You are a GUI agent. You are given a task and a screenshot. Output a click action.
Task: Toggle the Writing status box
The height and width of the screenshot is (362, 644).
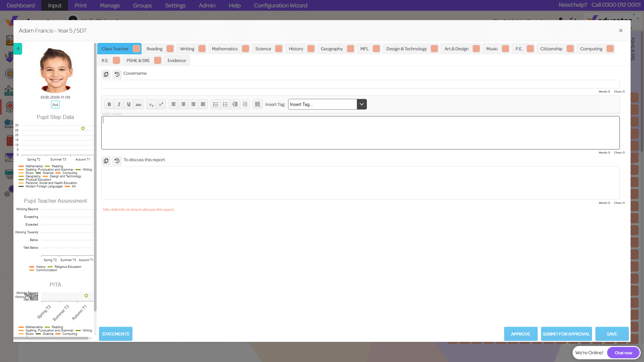(x=202, y=49)
